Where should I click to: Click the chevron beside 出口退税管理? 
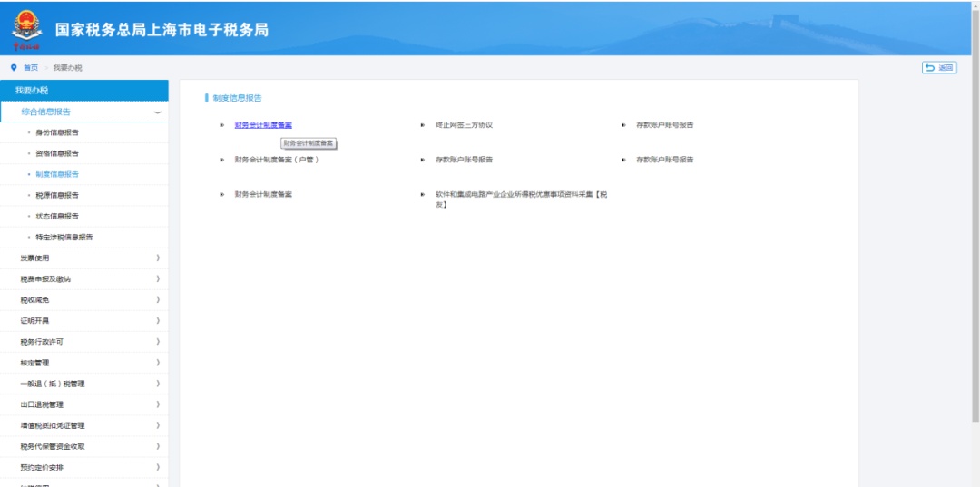(x=158, y=404)
